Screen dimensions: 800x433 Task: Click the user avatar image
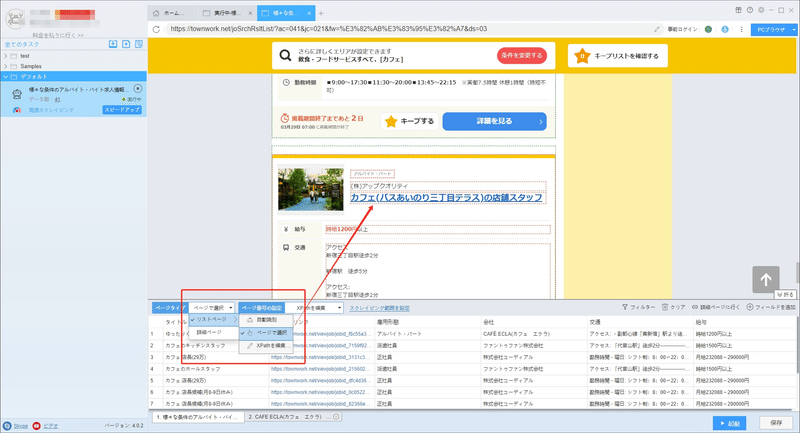coord(15,19)
